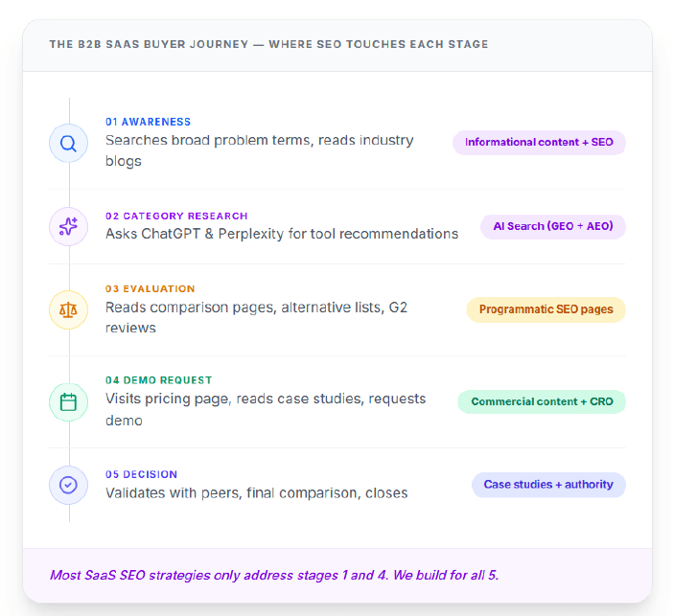Click the 03 EVALUATION stage heading

point(151,288)
